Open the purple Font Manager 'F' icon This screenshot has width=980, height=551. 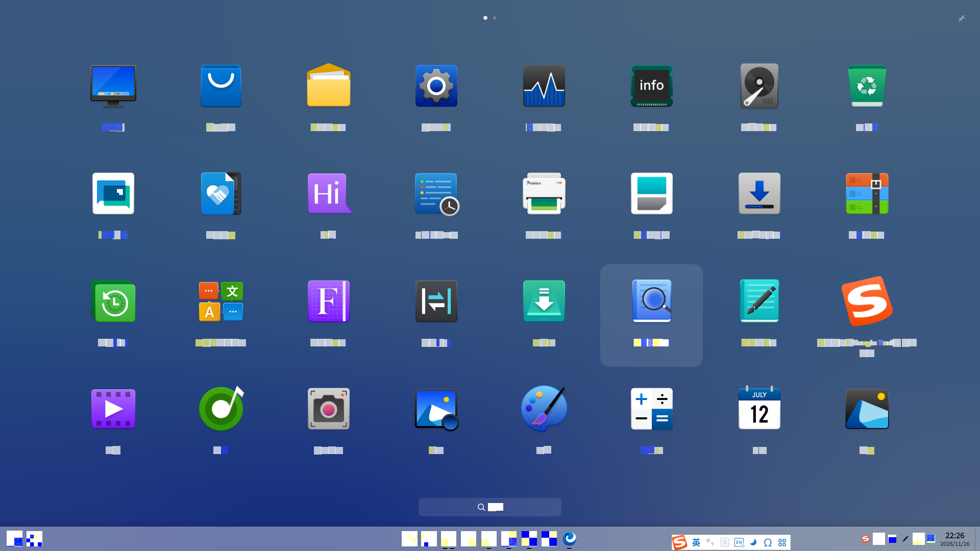click(x=328, y=301)
